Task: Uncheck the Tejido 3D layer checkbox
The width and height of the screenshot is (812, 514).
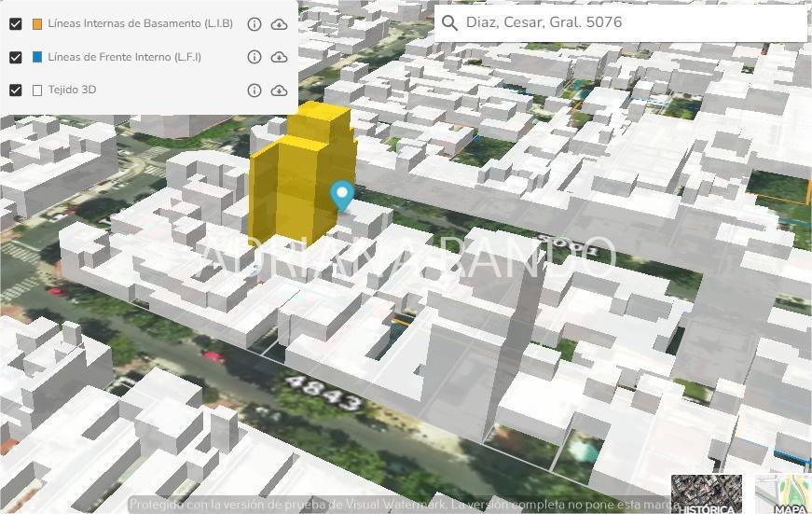Action: [16, 90]
